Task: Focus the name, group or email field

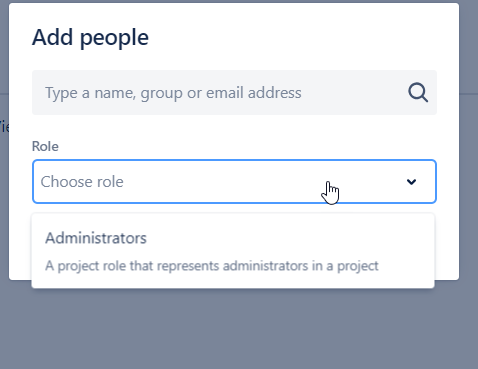Action: pos(234,92)
